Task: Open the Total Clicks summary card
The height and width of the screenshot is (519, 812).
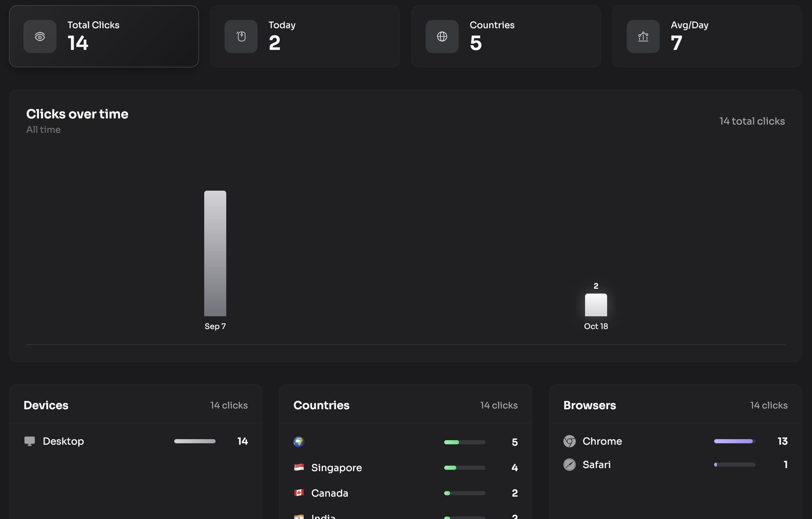Action: [104, 36]
